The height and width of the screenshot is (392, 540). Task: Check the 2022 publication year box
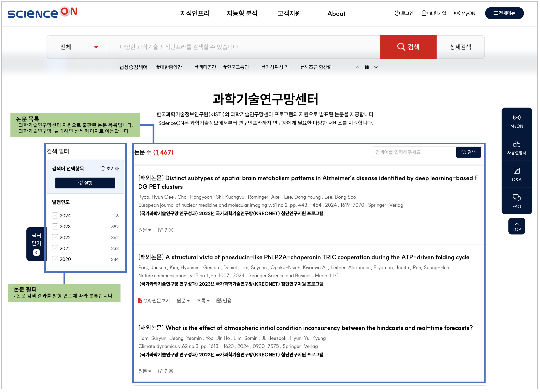click(x=55, y=237)
